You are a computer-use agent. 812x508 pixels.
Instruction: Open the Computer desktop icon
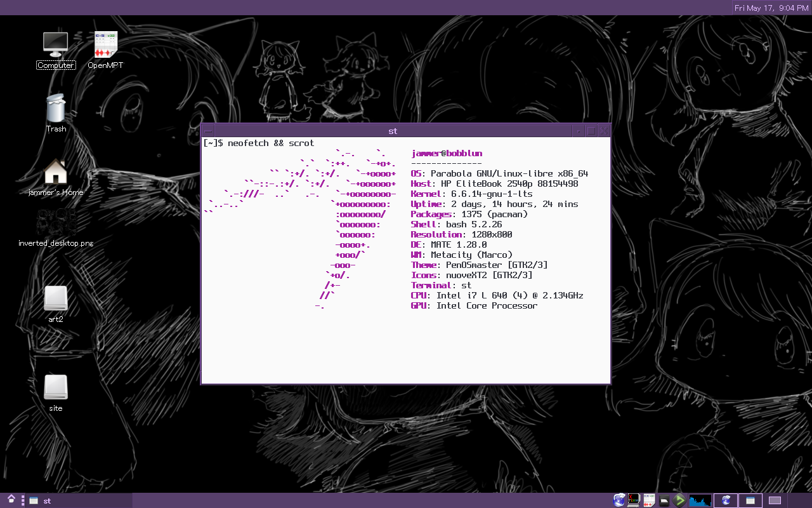[x=55, y=44]
